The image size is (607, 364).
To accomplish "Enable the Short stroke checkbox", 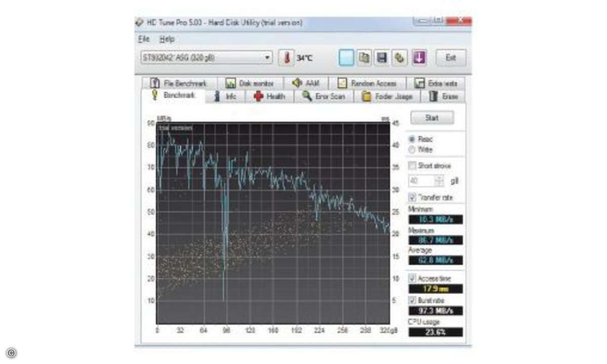I will (412, 166).
